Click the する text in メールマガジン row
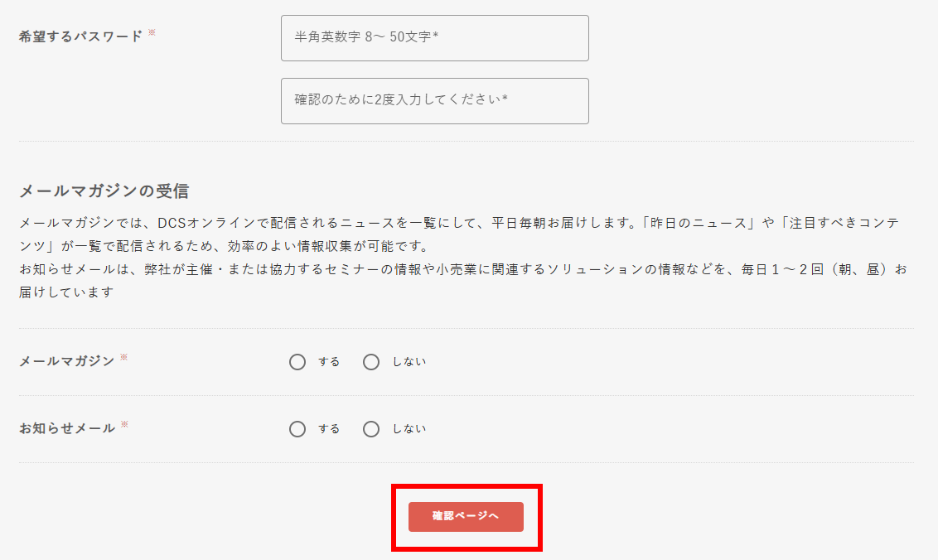 tap(329, 362)
